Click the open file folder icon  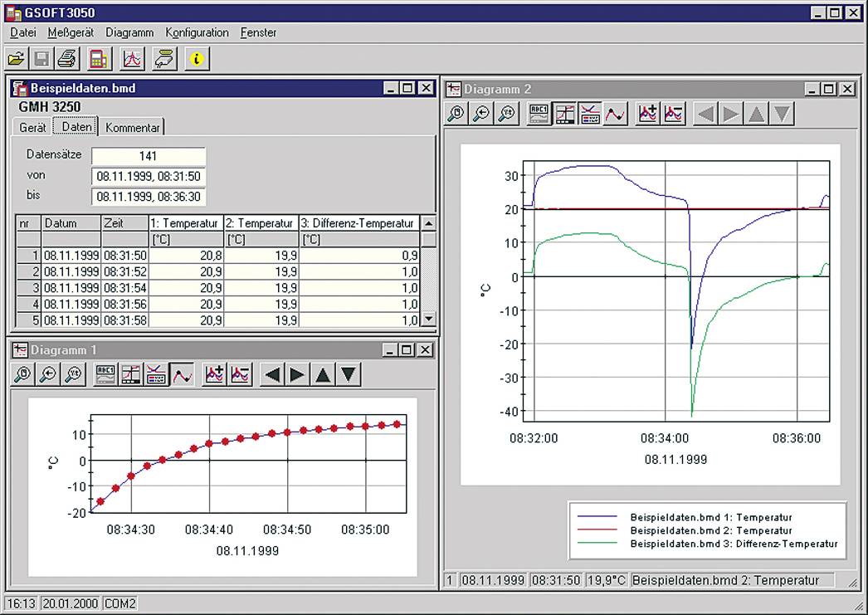pyautogui.click(x=16, y=59)
